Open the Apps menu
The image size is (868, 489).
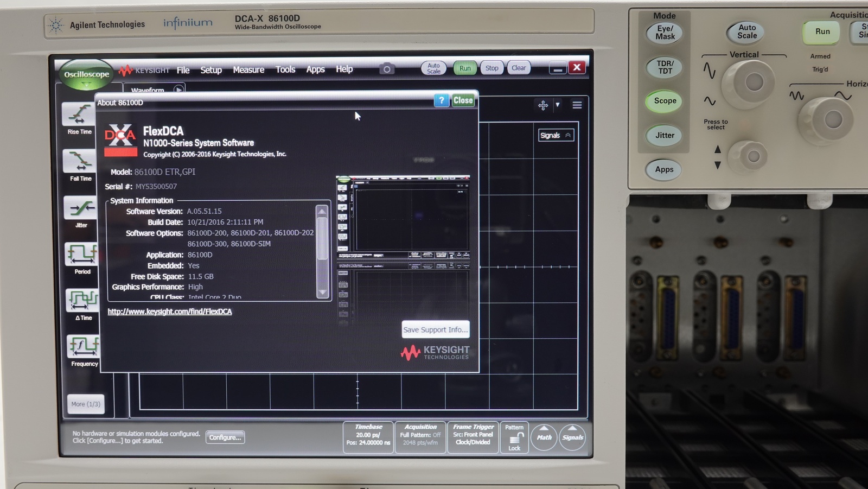click(315, 69)
